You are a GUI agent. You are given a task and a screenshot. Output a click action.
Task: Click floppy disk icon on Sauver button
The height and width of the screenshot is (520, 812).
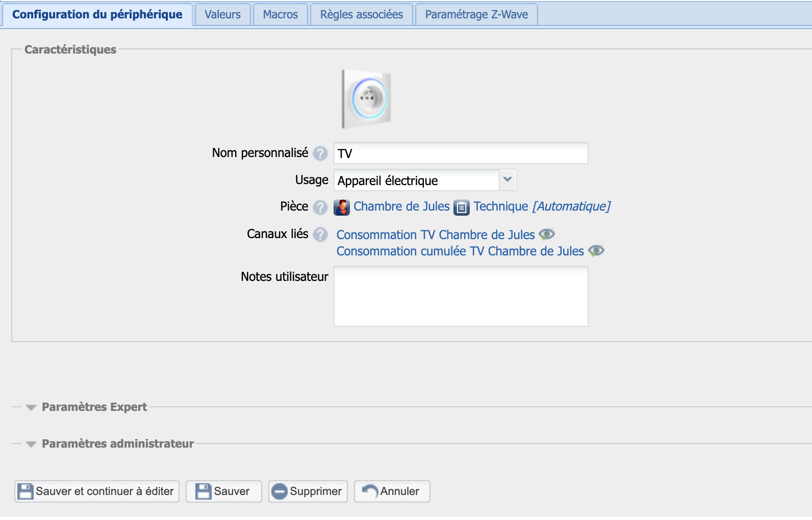pyautogui.click(x=204, y=491)
